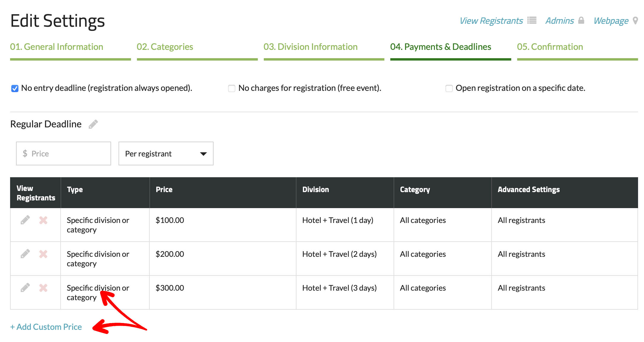The height and width of the screenshot is (342, 644).
Task: Click the map pin icon next to Webpage
Action: (635, 20)
